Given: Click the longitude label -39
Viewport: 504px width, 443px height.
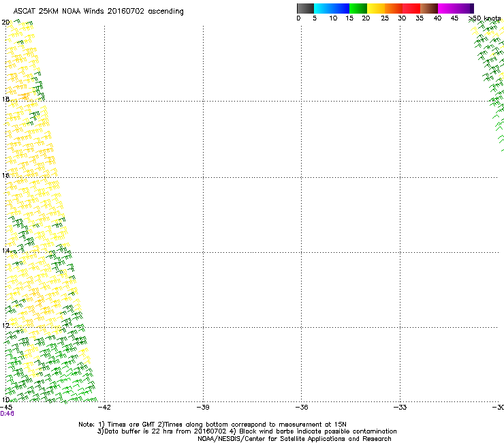Looking at the screenshot, I should pos(203,408).
